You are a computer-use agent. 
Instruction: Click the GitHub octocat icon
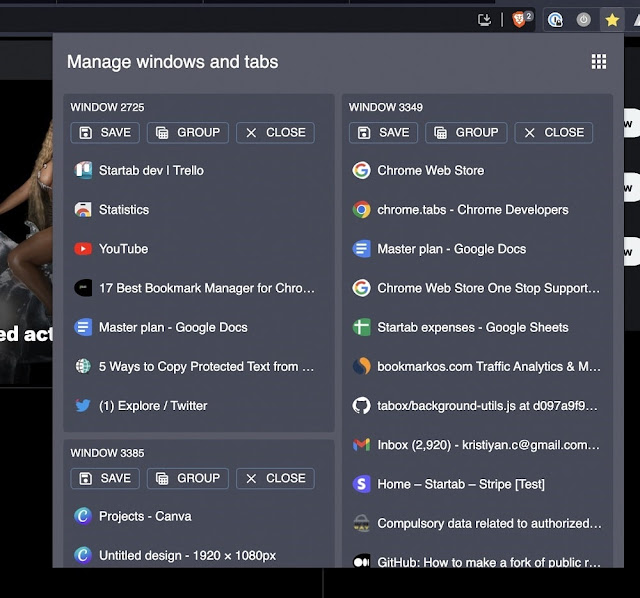[x=362, y=405]
